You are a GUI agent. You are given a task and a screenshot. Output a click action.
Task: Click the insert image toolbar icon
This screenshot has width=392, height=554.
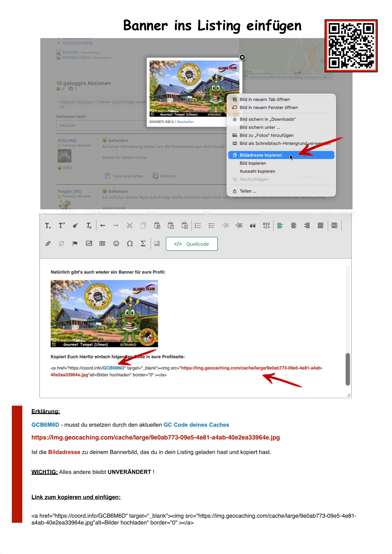pos(89,243)
